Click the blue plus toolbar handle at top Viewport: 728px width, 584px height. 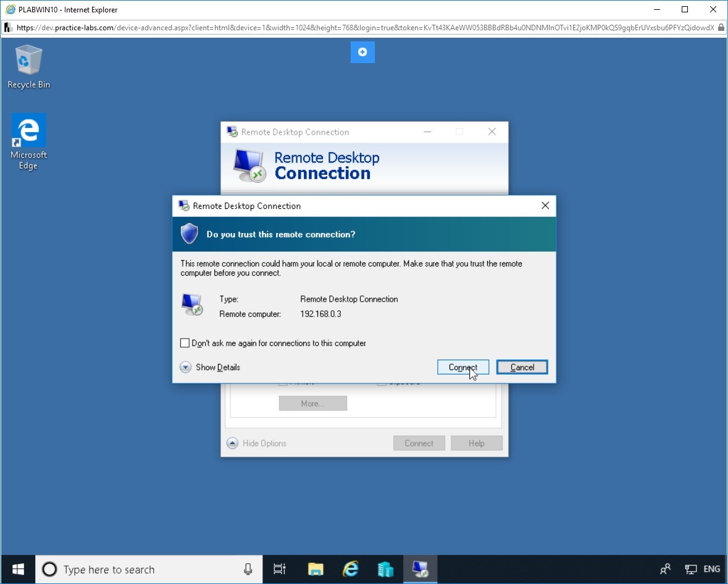tap(362, 52)
